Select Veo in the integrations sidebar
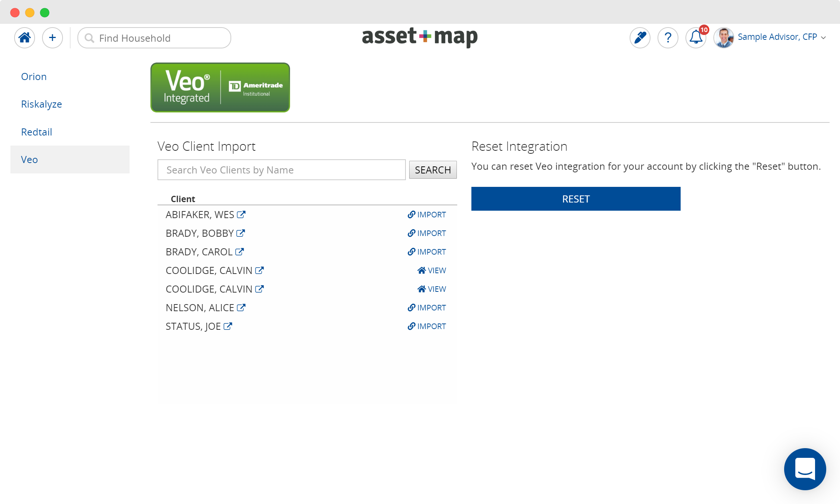The height and width of the screenshot is (504, 840). (70, 159)
